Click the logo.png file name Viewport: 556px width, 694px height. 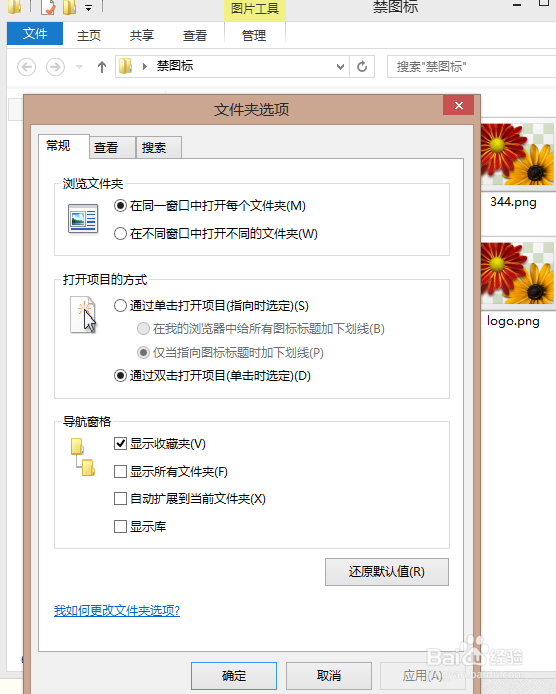(x=514, y=321)
